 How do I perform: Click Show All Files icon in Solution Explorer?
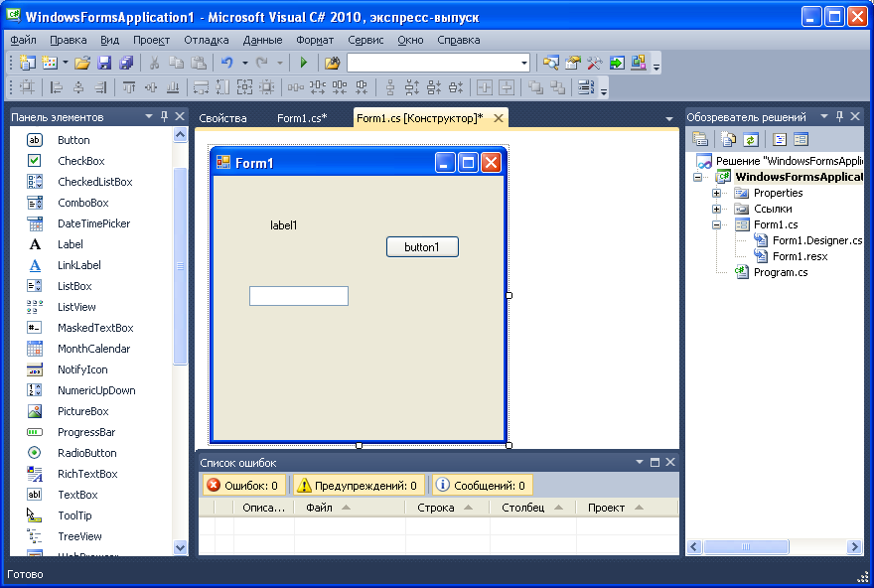tap(729, 139)
